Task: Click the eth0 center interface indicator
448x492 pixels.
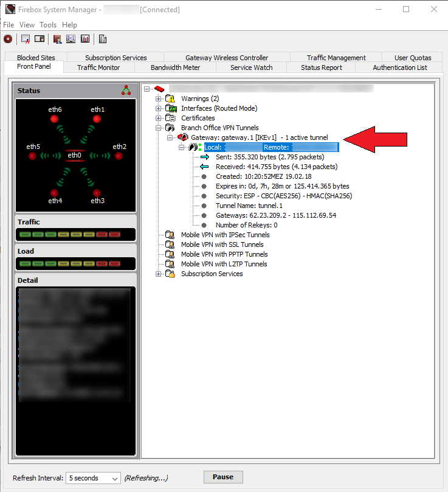Action: coord(75,156)
